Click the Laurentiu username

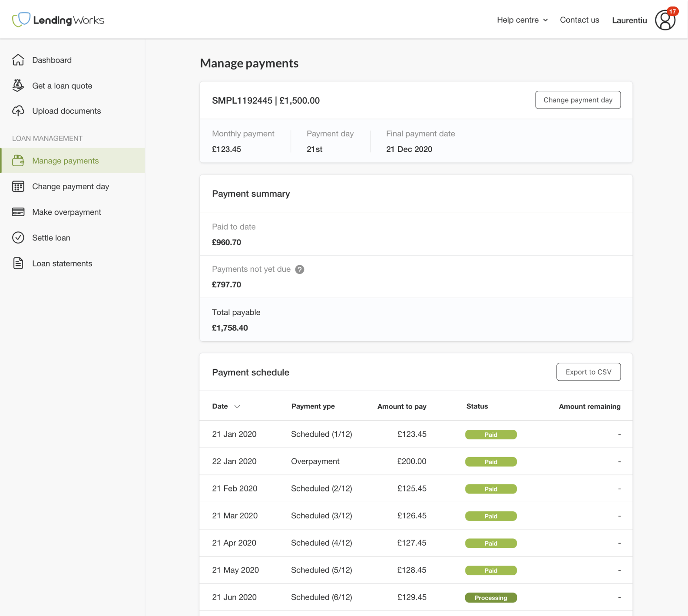629,20
